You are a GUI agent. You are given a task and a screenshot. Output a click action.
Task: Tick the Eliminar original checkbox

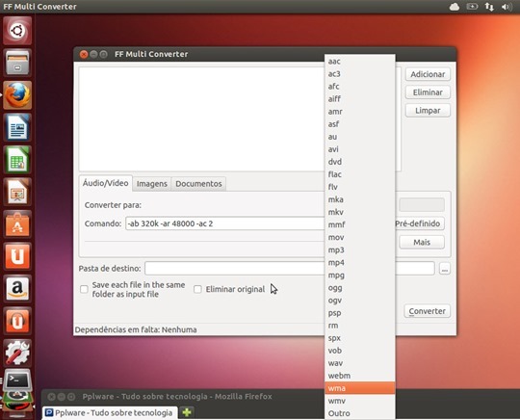pyautogui.click(x=197, y=289)
